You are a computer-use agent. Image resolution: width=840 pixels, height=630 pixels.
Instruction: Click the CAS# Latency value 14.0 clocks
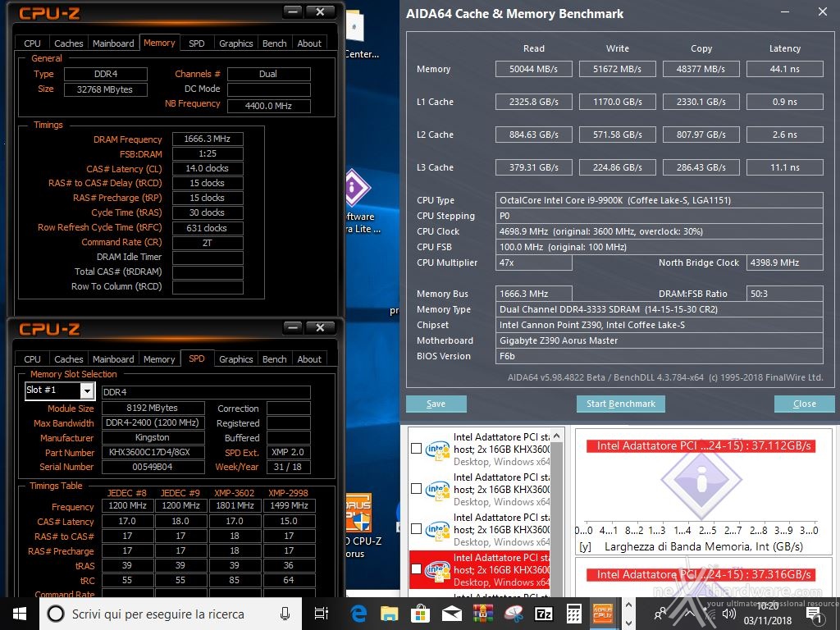pos(208,168)
